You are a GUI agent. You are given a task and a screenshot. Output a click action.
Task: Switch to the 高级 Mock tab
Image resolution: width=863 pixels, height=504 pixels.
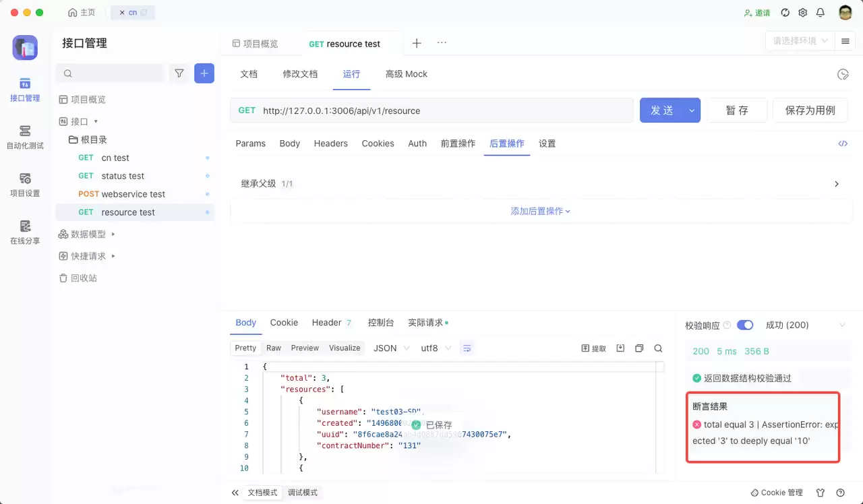pyautogui.click(x=406, y=74)
